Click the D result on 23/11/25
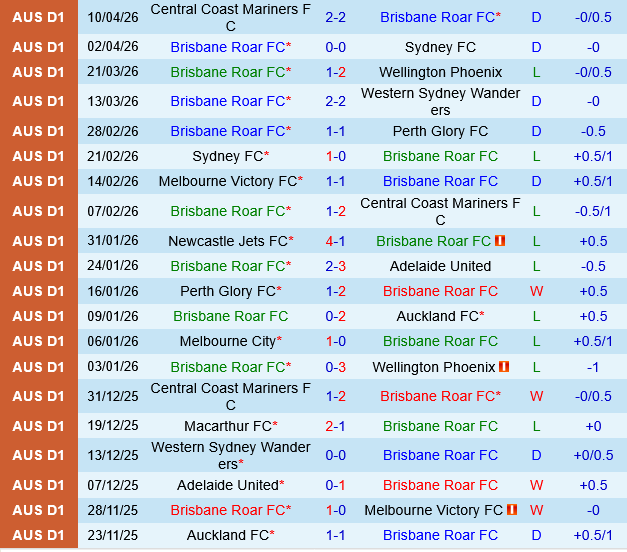The width and height of the screenshot is (627, 552). 536,535
